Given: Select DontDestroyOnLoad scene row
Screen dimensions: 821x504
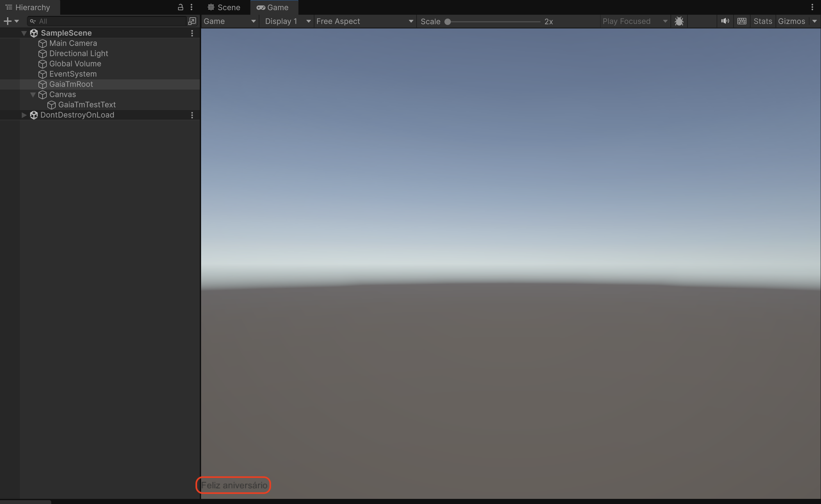Looking at the screenshot, I should 77,115.
